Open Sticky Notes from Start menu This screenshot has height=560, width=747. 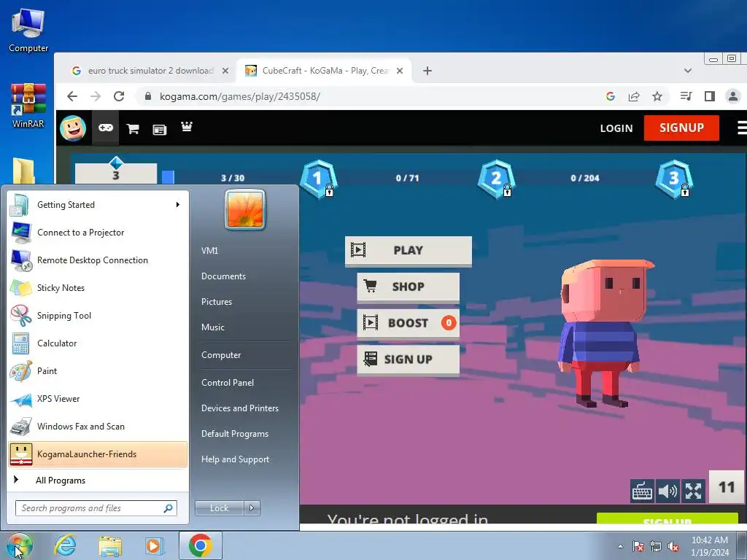(x=98, y=287)
